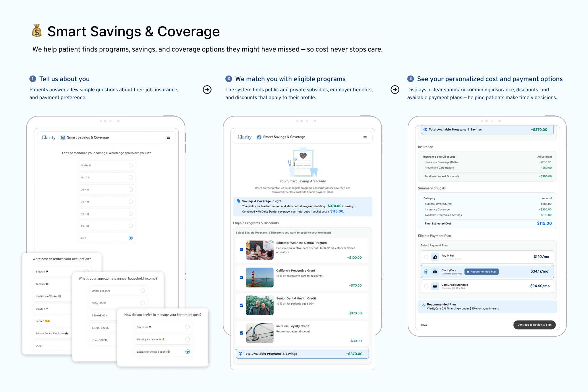Select Monthly installments option
The width and height of the screenshot is (588, 392).
pyautogui.click(x=187, y=339)
